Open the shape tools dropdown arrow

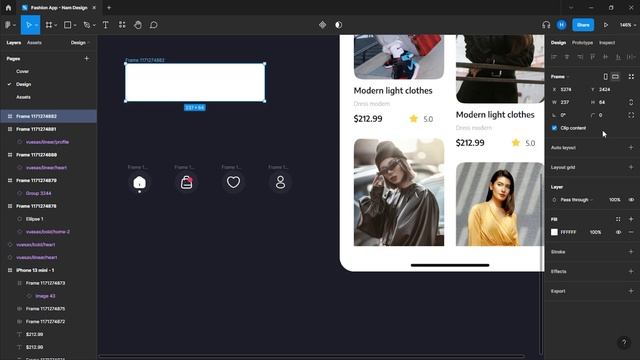pos(75,25)
